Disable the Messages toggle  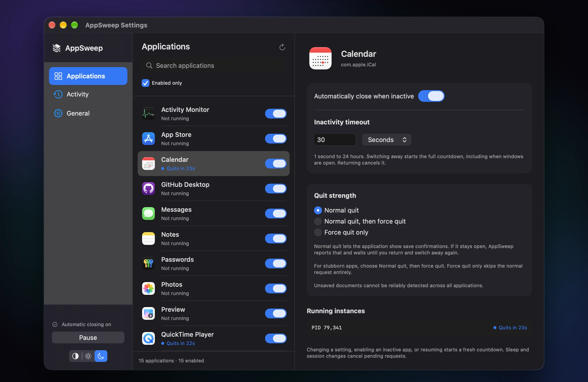pos(276,213)
